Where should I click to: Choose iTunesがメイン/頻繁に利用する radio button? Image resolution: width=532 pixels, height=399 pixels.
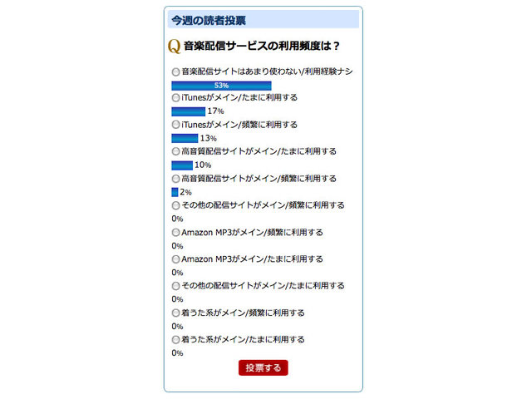click(x=175, y=125)
